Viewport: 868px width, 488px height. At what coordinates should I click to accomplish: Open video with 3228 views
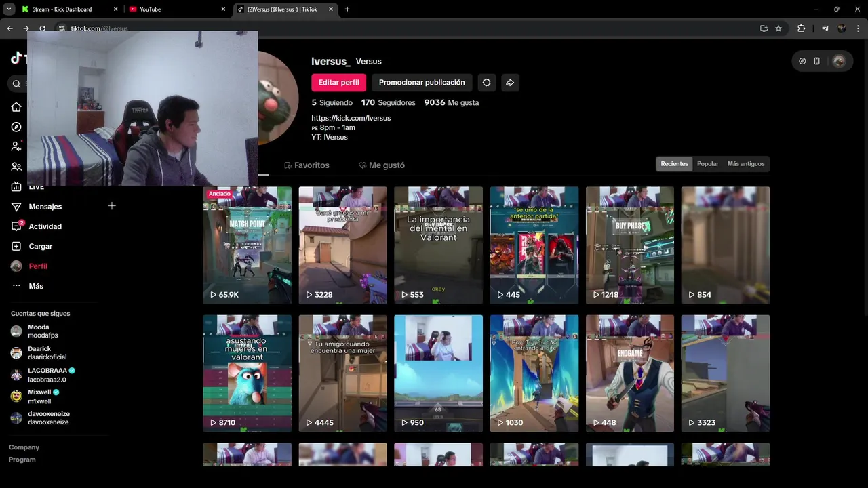point(343,245)
